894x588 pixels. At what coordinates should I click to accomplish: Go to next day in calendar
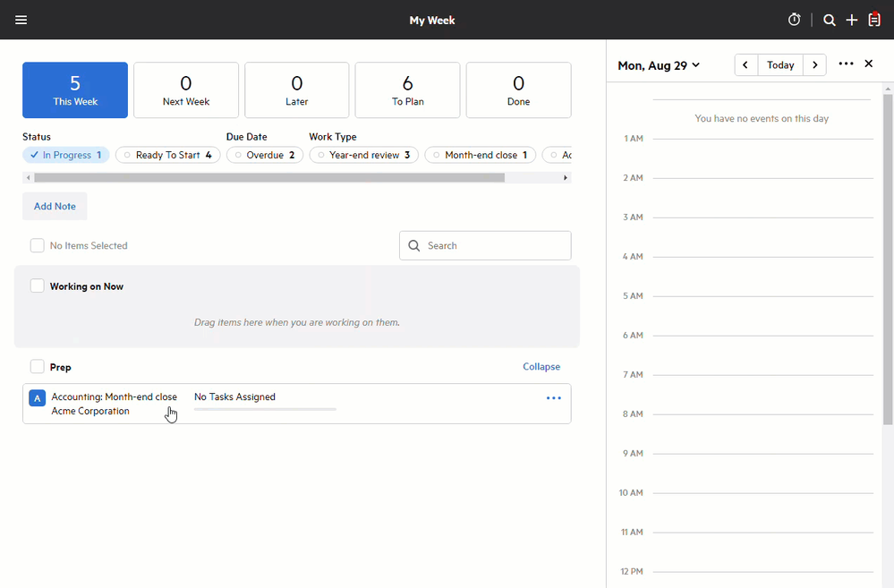814,65
